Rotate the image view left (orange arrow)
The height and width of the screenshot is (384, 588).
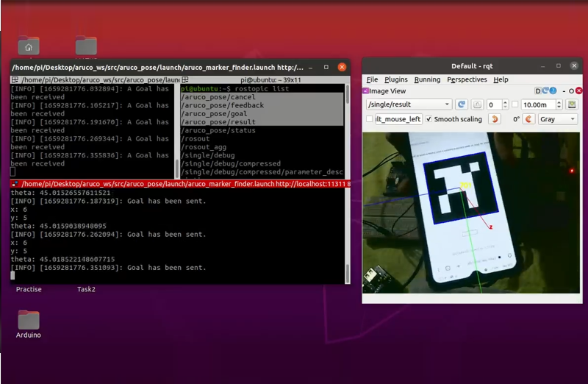click(495, 119)
